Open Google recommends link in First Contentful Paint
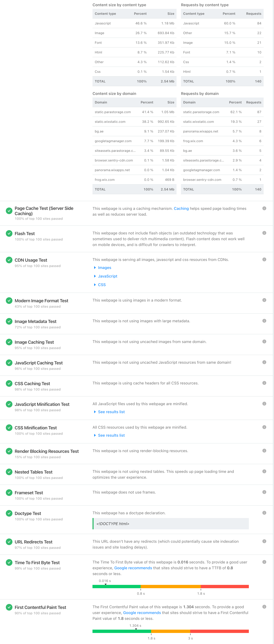Screen dimensions: 274x644 [142, 613]
